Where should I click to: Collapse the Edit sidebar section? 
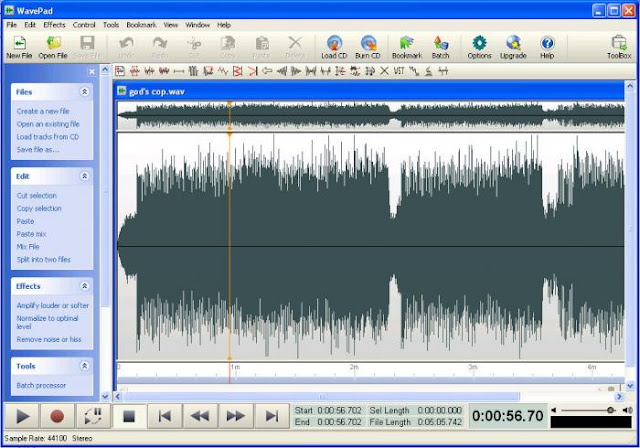[84, 176]
